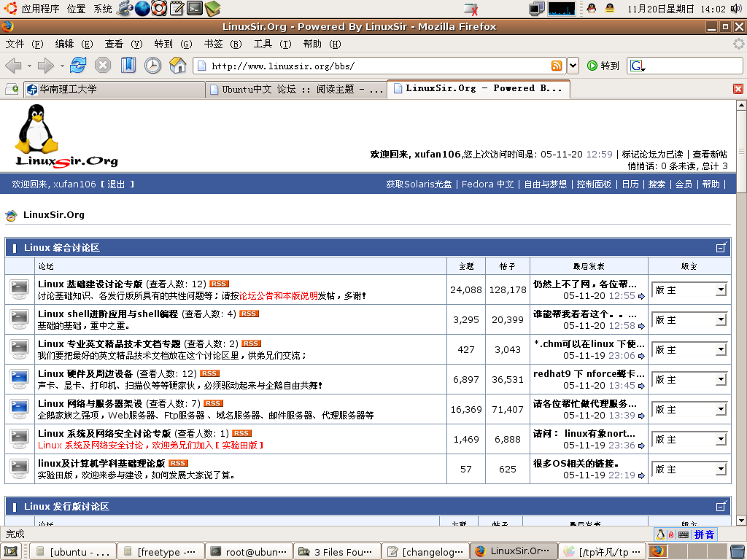Open the 编辑 (E) menu
This screenshot has height=560, width=747.
coord(74,44)
